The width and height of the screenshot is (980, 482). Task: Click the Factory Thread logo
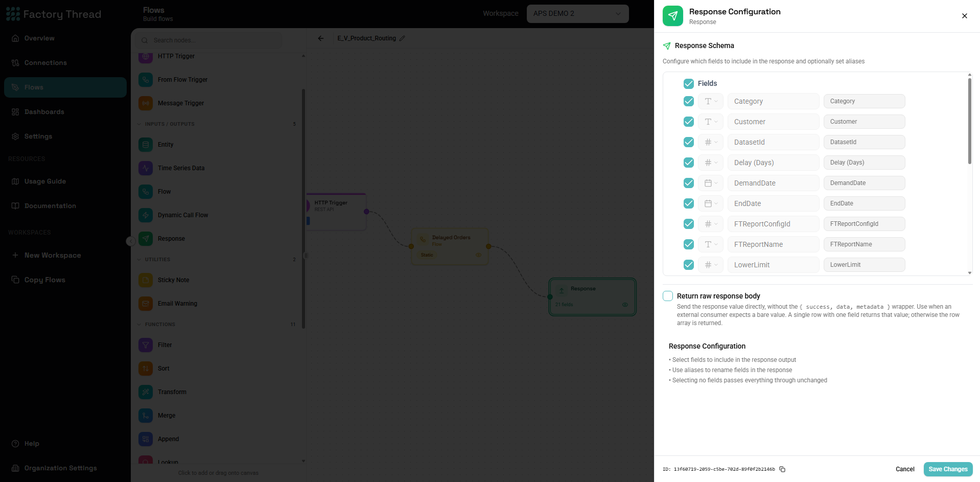[54, 14]
